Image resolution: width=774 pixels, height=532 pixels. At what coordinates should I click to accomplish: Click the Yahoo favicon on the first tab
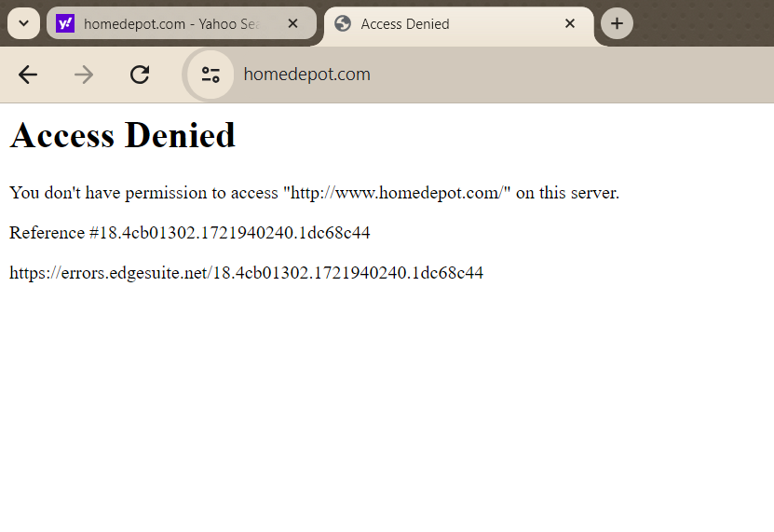click(x=65, y=23)
